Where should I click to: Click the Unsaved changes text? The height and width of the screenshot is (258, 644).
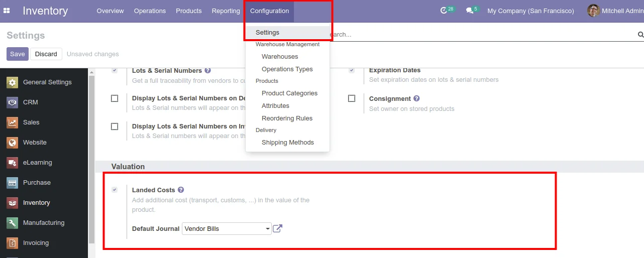pyautogui.click(x=93, y=54)
